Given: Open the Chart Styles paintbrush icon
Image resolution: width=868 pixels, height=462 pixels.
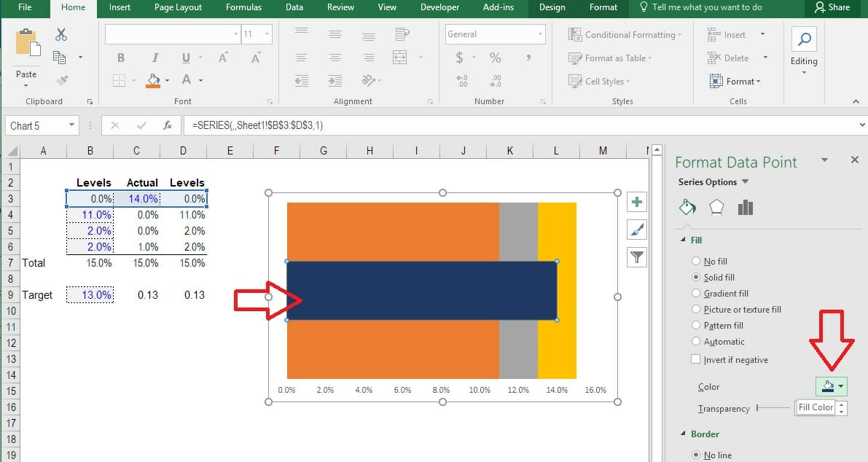Looking at the screenshot, I should click(637, 229).
